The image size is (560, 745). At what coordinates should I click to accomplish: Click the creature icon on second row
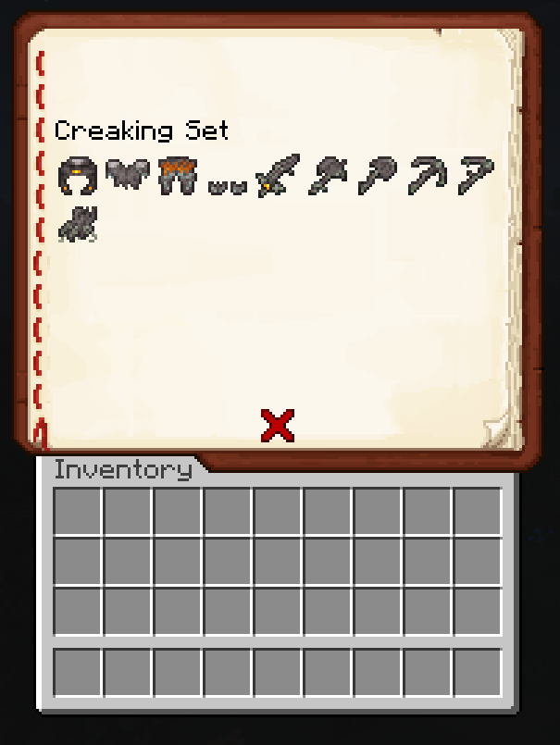(x=78, y=224)
